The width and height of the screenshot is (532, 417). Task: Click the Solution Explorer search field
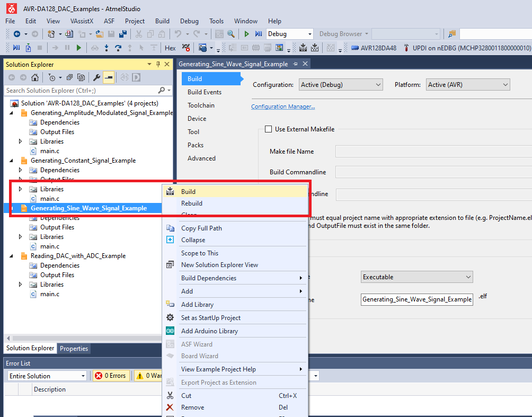tap(82, 91)
